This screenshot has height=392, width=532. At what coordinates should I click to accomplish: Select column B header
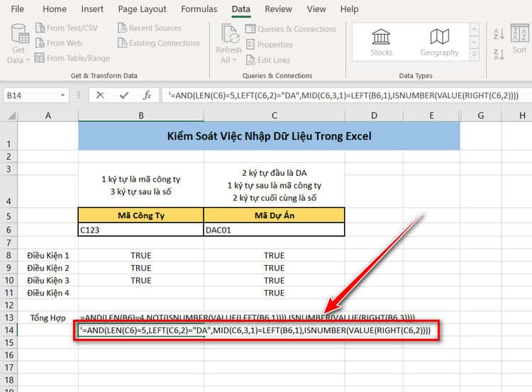tap(141, 116)
